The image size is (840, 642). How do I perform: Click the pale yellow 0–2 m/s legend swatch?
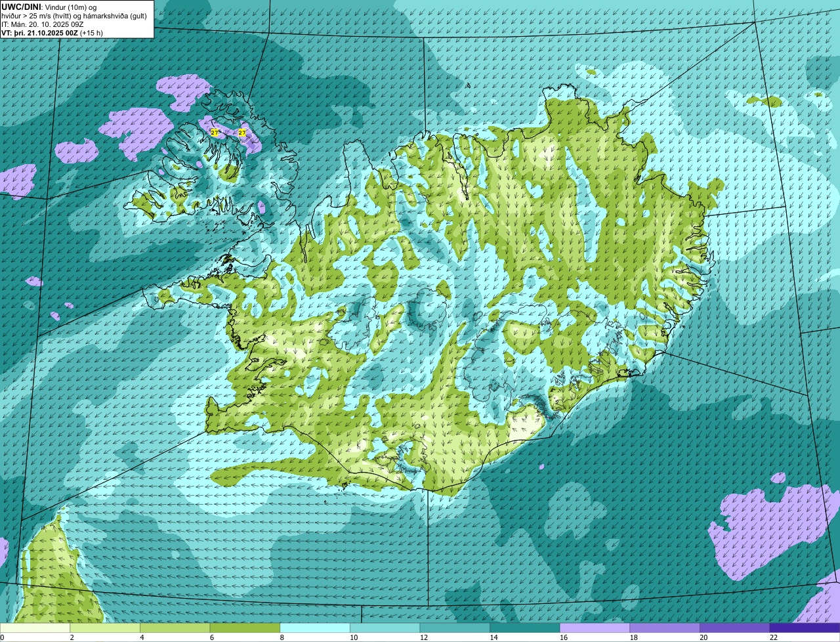[x=35, y=628]
